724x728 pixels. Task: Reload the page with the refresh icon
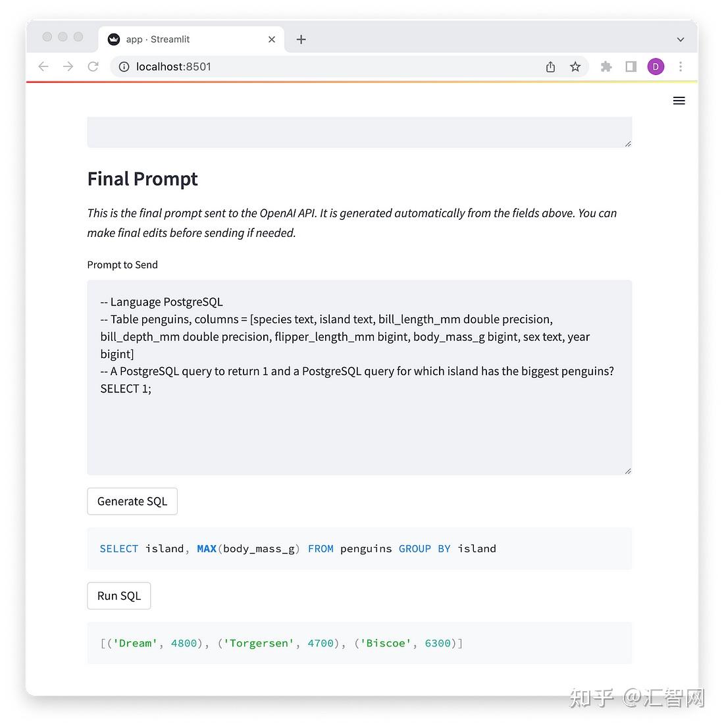click(93, 67)
